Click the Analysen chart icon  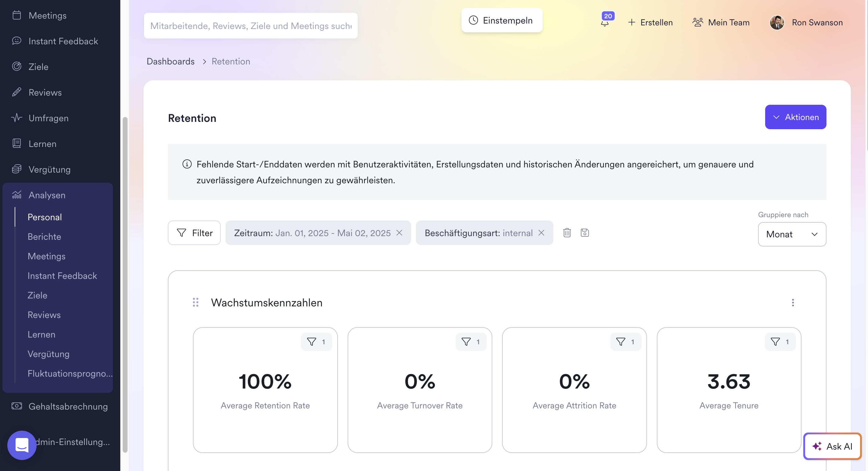tap(16, 195)
